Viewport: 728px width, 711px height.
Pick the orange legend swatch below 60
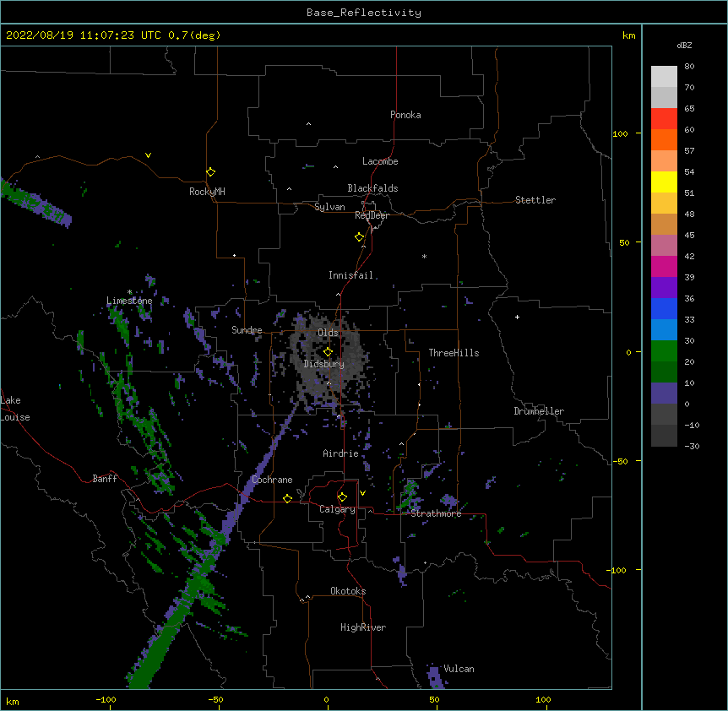point(664,139)
